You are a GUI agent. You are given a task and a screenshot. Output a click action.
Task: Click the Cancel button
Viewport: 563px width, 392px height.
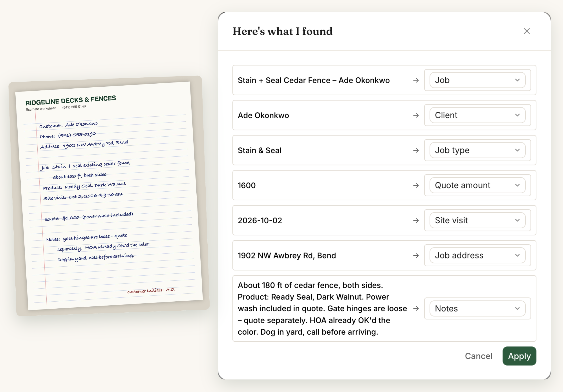(x=478, y=356)
